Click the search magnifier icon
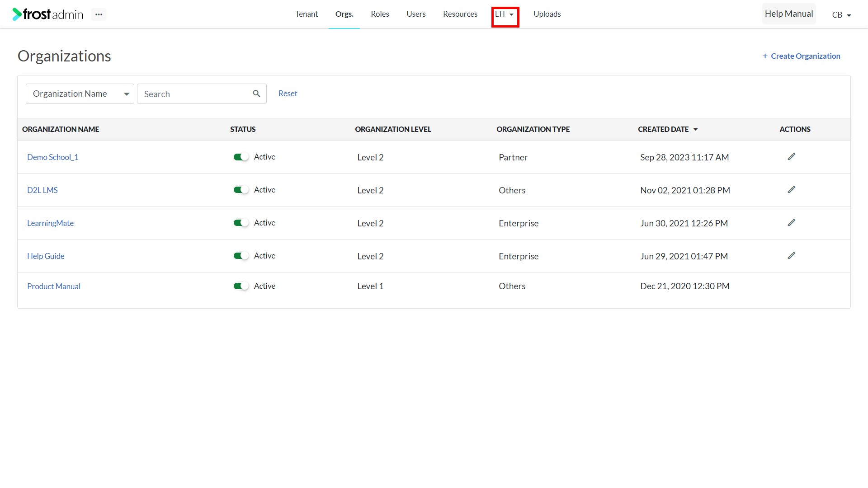Screen dimensions: 868x488 256,94
